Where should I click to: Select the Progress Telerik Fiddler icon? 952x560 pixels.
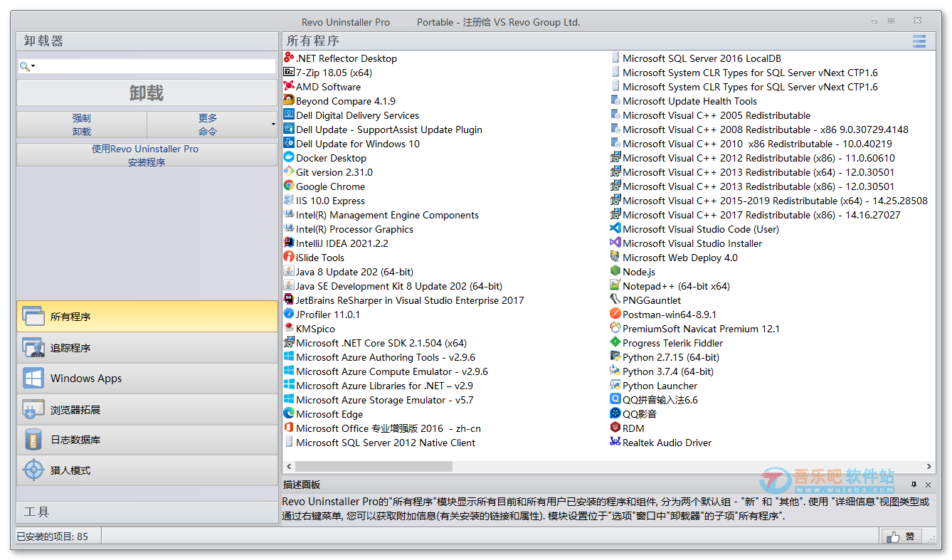pyautogui.click(x=615, y=343)
